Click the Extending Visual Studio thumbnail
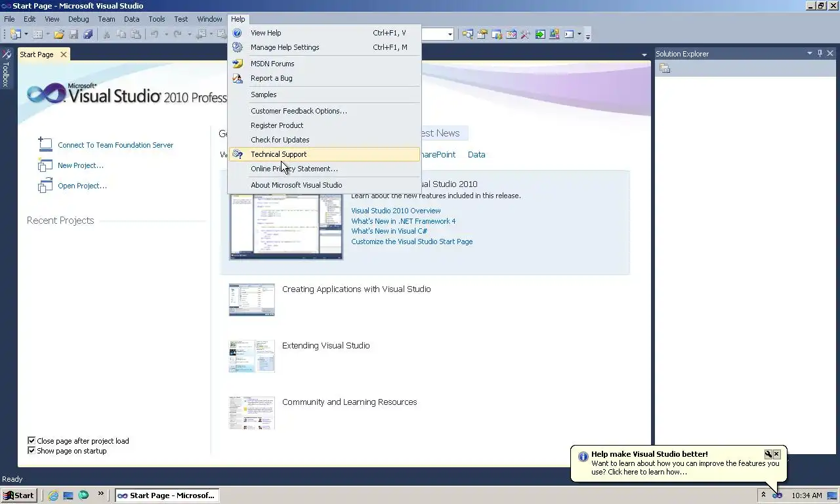 (x=252, y=356)
